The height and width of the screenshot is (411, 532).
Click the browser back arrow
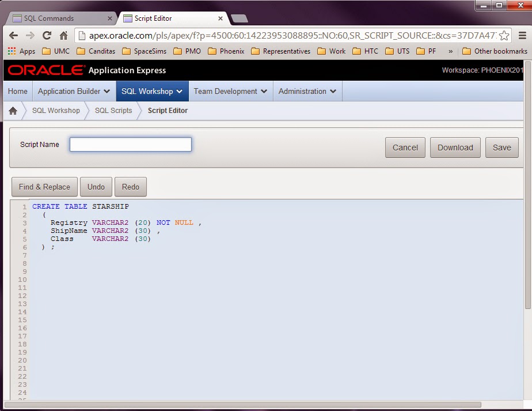pos(14,35)
